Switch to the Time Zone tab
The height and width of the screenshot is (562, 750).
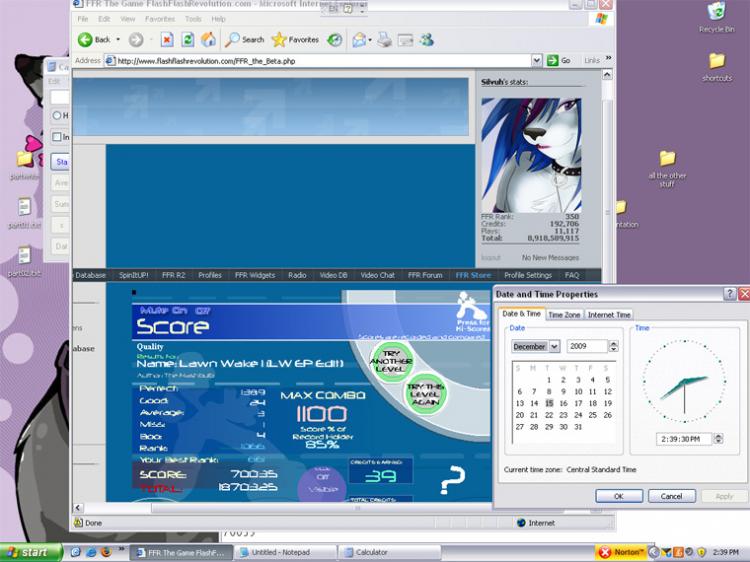coord(564,315)
